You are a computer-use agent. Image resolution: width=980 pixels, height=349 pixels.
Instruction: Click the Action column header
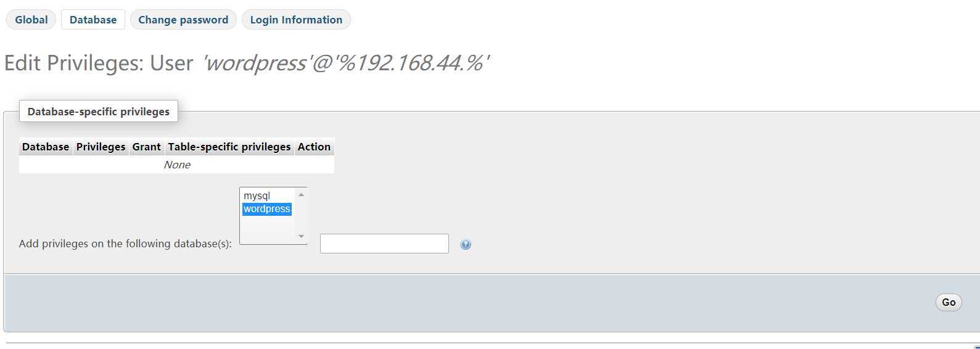(314, 147)
